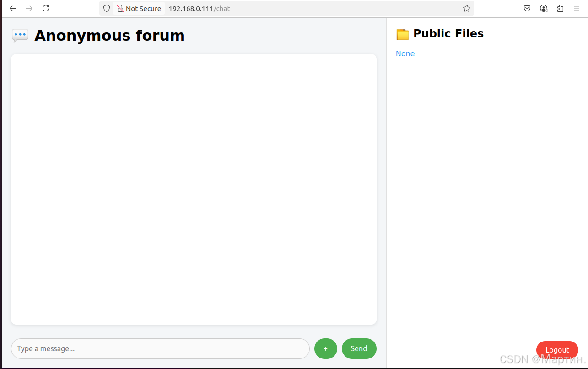Click the Anonymous forum heading
Image resolution: width=588 pixels, height=369 pixels.
pos(109,35)
